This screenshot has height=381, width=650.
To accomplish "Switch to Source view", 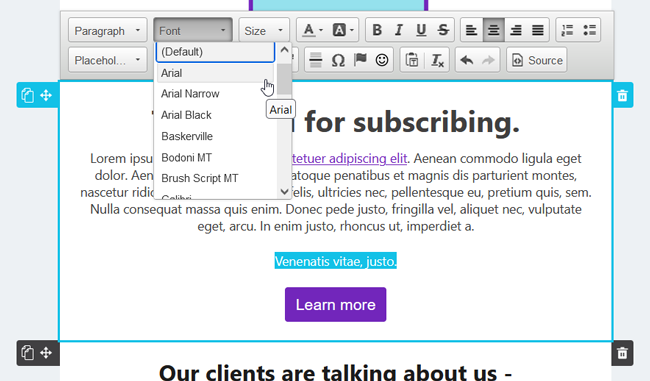I will (536, 61).
